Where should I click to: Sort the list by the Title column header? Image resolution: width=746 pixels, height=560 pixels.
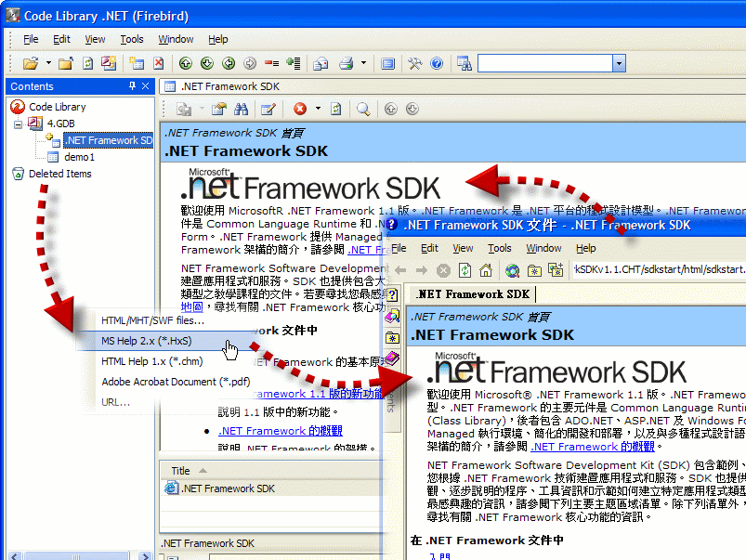tap(181, 471)
